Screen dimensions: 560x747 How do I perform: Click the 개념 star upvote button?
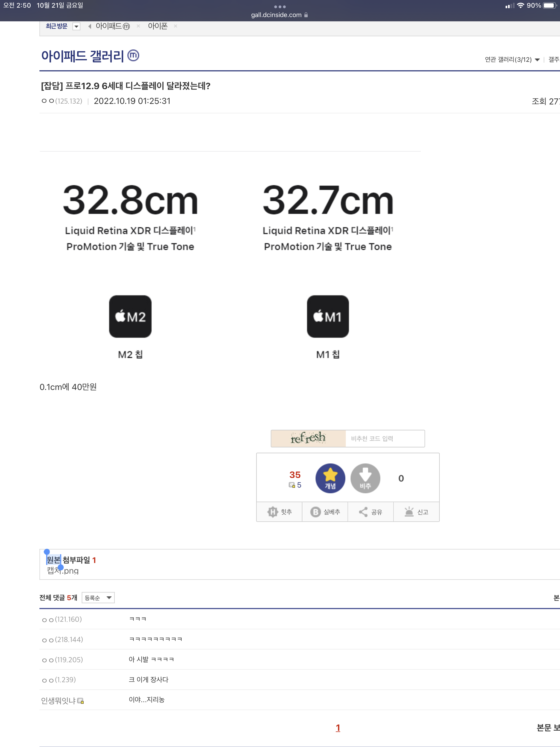click(x=330, y=478)
